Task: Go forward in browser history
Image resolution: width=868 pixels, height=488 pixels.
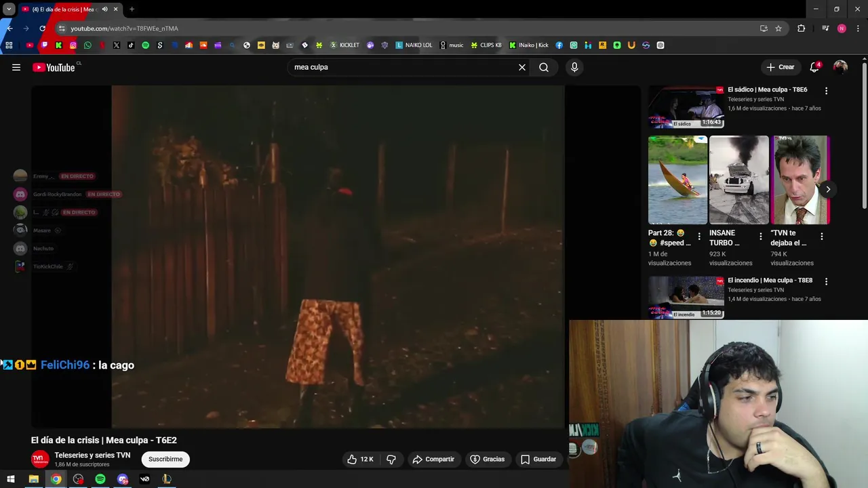Action: [x=26, y=28]
